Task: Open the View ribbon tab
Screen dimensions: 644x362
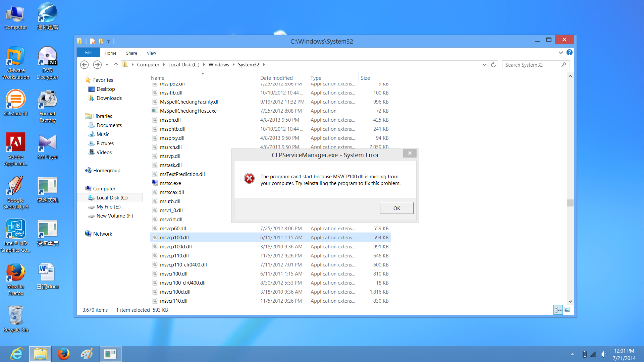Action: (151, 53)
